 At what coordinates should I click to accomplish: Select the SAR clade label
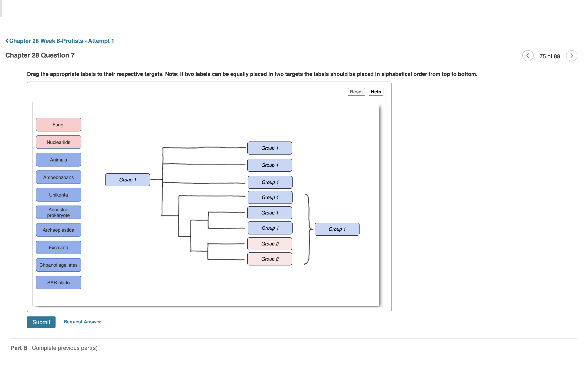tap(59, 283)
